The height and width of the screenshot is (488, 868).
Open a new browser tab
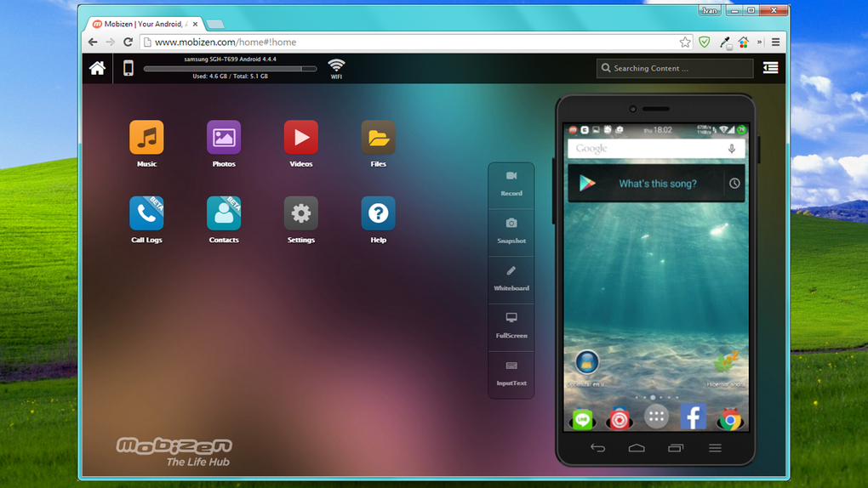pyautogui.click(x=215, y=24)
